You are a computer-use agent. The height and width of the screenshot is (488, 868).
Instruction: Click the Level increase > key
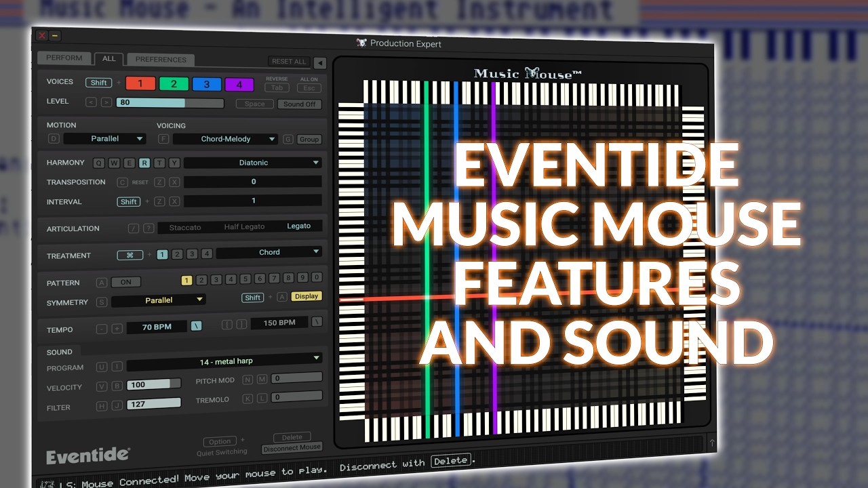106,102
